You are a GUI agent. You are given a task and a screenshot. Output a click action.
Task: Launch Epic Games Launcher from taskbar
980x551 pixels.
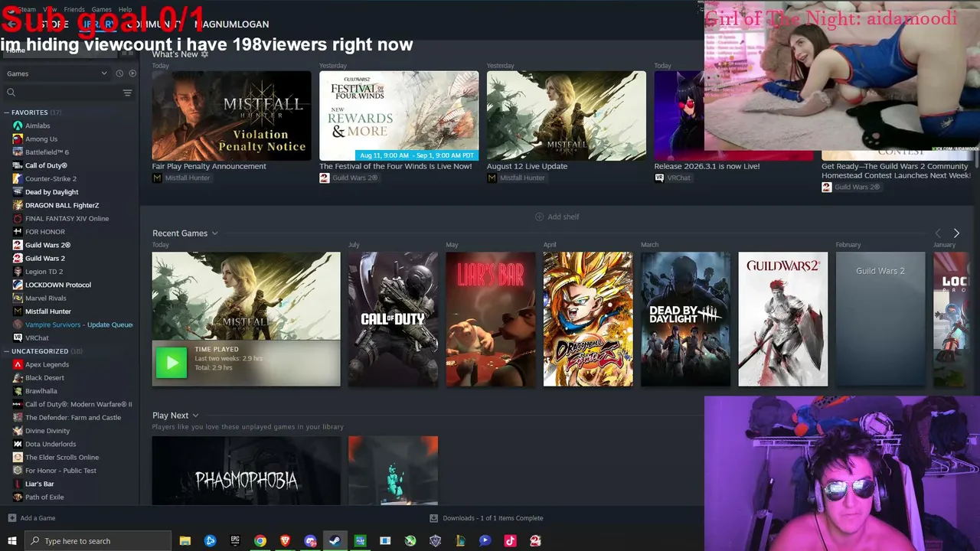(x=235, y=541)
